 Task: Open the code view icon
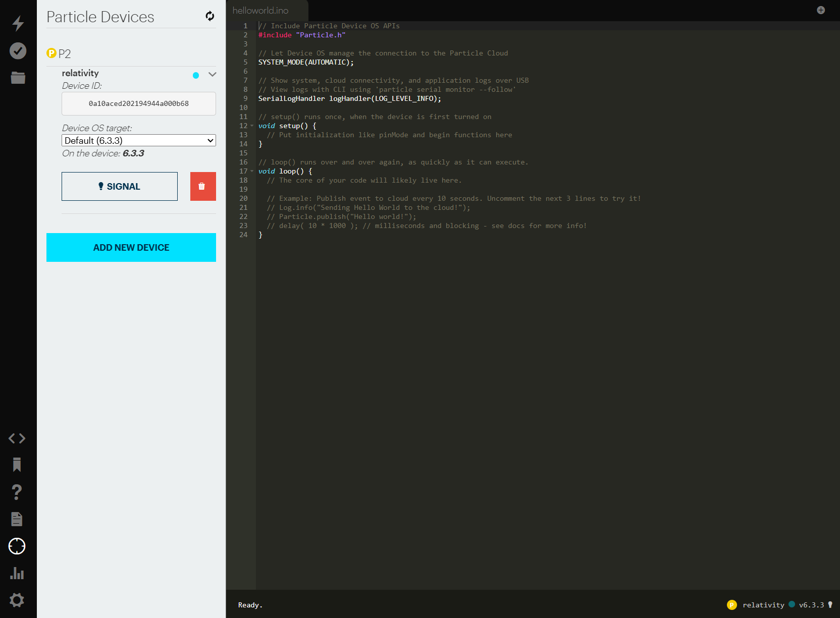point(17,438)
